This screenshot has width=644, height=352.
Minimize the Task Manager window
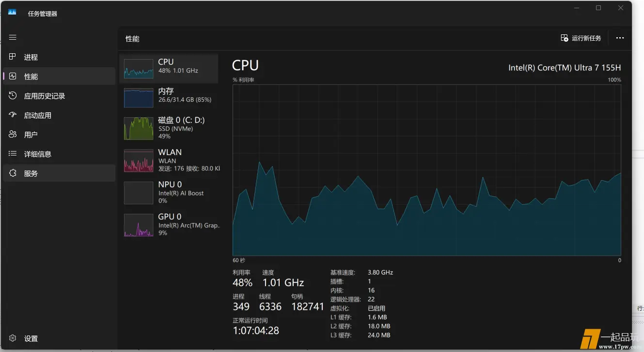(577, 8)
